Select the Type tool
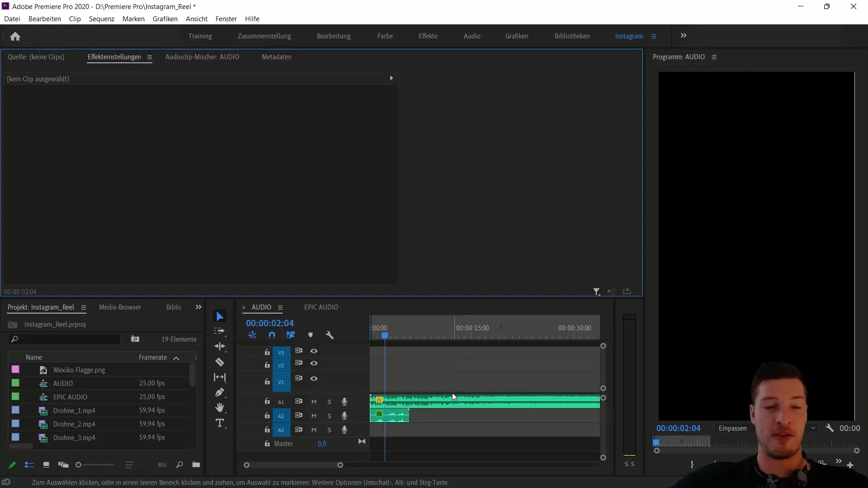 tap(220, 423)
